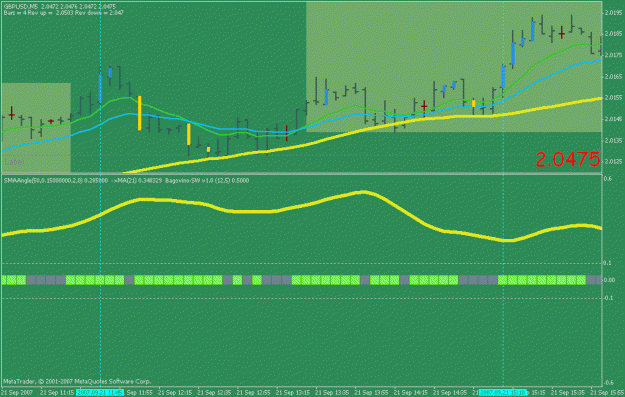This screenshot has width=625, height=397.
Task: Click the large red 2.0475 price readout
Action: pos(568,159)
